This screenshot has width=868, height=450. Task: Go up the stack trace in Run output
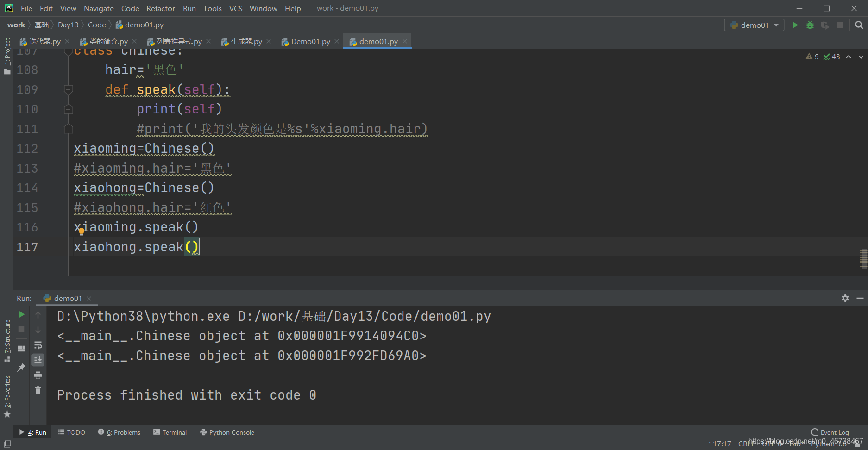click(38, 314)
